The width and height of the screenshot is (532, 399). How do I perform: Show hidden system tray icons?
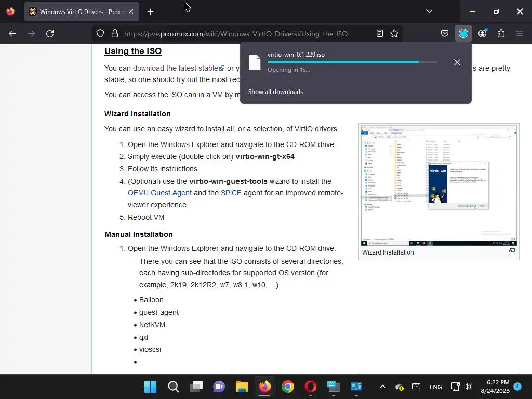[383, 387]
